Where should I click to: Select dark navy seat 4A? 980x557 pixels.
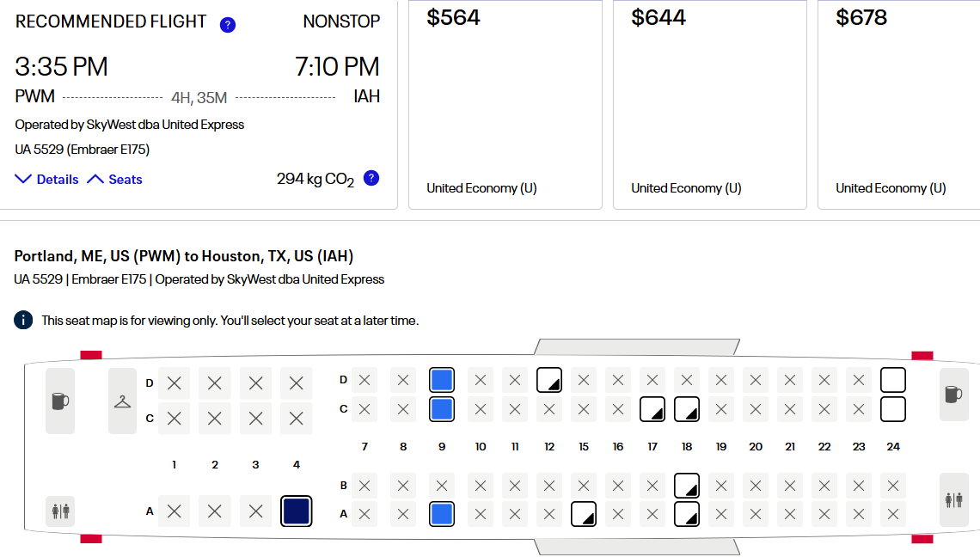click(297, 511)
